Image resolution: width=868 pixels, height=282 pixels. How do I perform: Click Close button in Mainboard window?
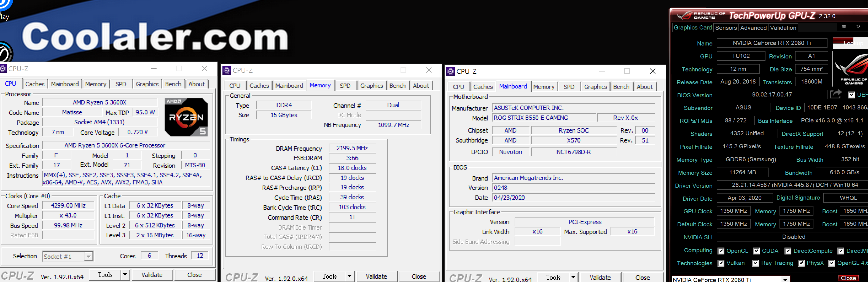643,277
